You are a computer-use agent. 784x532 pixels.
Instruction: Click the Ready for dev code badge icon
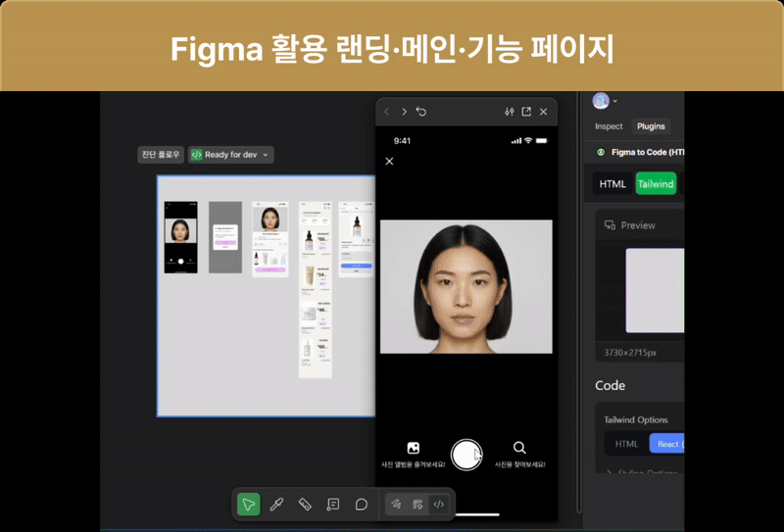pos(197,155)
